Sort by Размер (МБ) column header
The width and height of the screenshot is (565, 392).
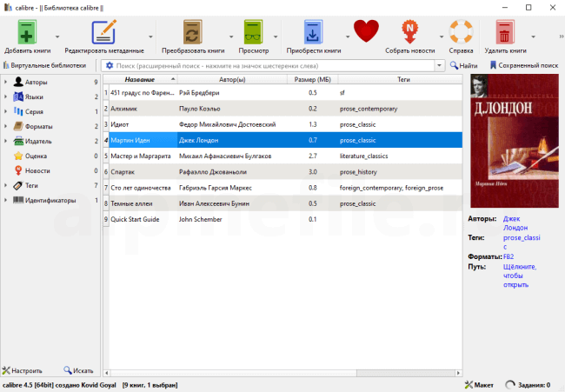click(x=312, y=79)
